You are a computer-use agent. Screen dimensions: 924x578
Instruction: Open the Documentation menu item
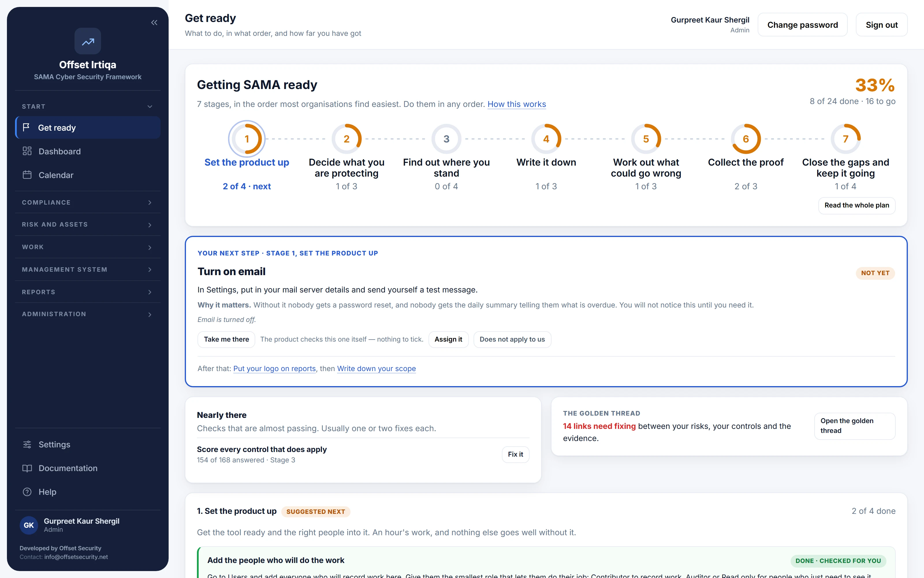pos(87,468)
